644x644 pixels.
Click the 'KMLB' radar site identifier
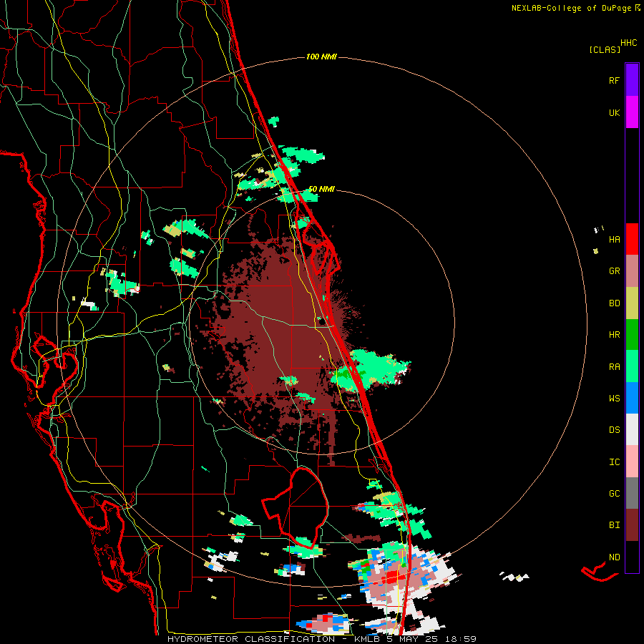[x=366, y=639]
